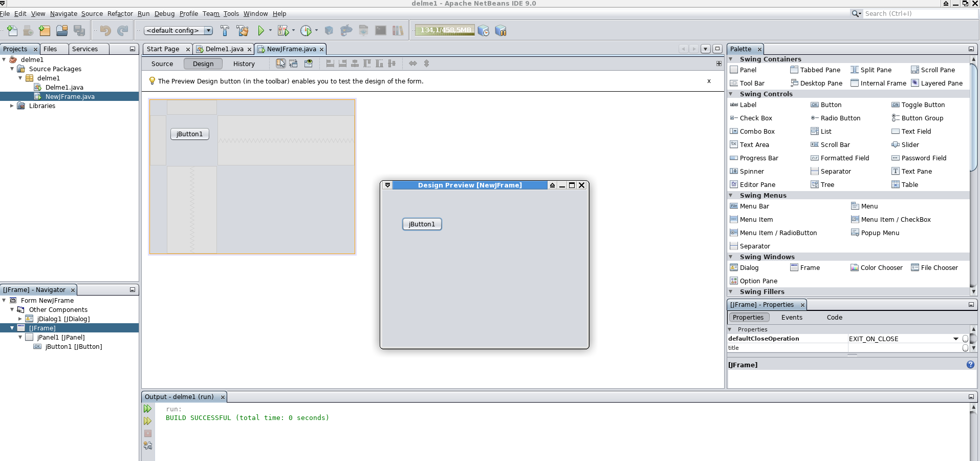Click the pause-cube icon at toolbar end

click(501, 31)
